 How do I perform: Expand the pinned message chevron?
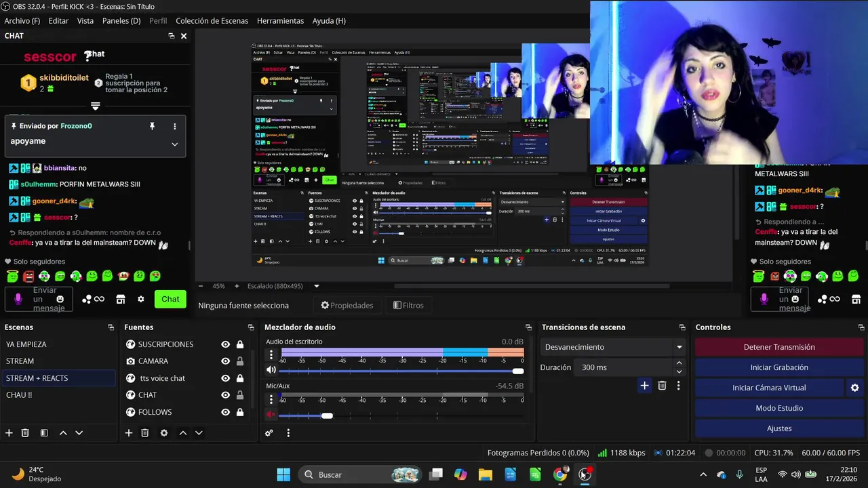tap(174, 144)
